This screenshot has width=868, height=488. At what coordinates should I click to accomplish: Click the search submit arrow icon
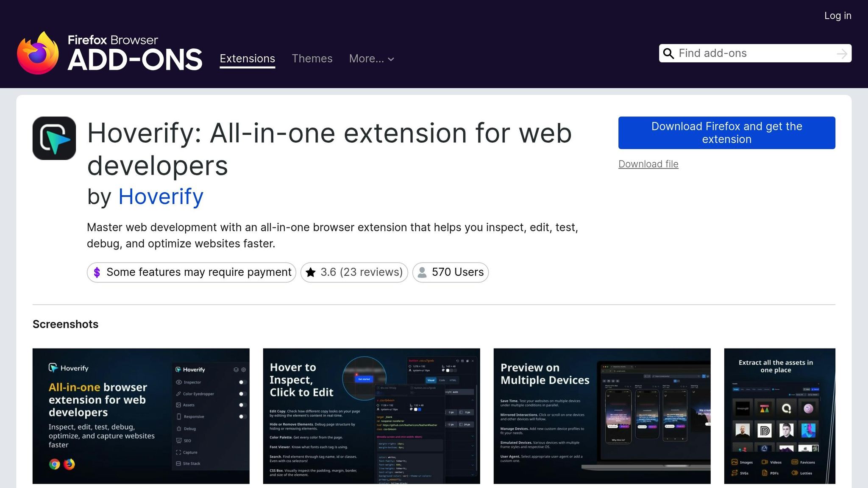click(x=842, y=54)
